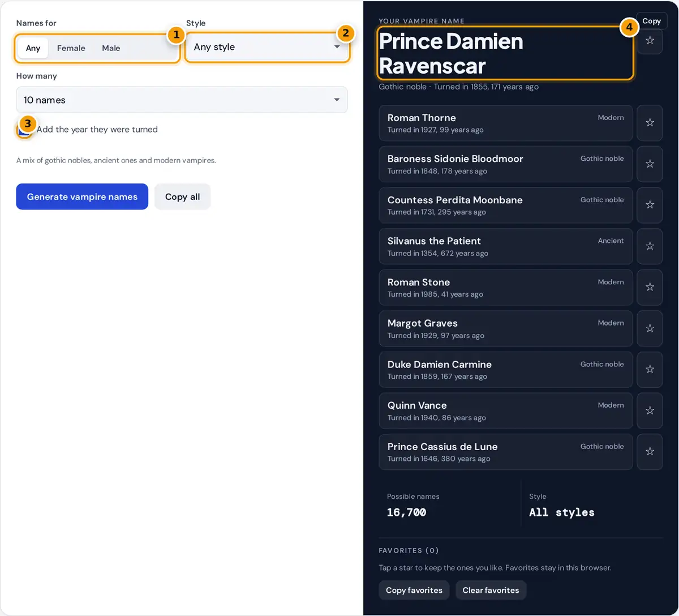Click Copy favorites

414,590
